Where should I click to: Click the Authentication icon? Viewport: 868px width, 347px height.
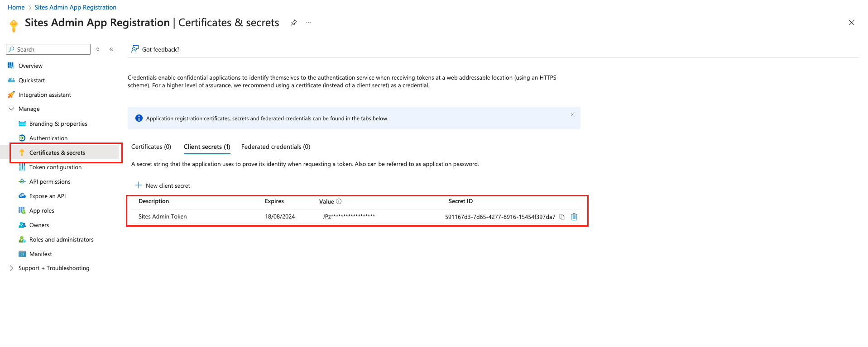(22, 138)
